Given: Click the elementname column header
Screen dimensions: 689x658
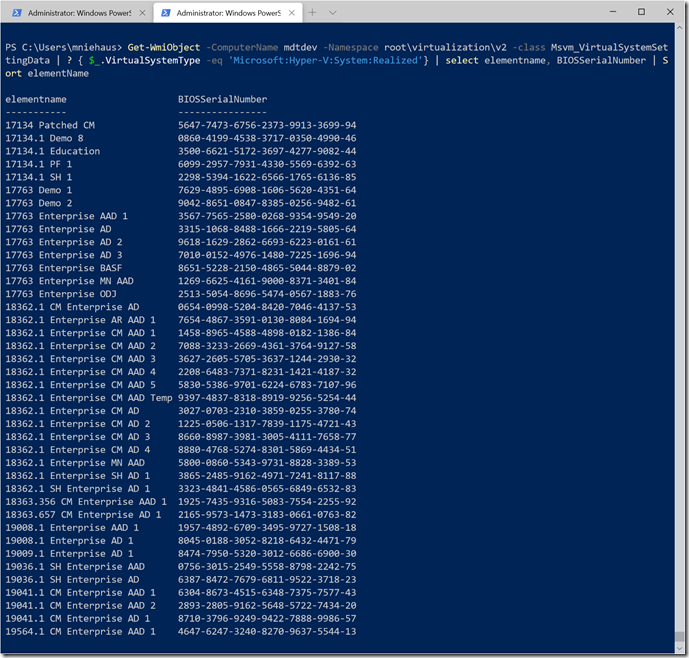Looking at the screenshot, I should pos(36,99).
